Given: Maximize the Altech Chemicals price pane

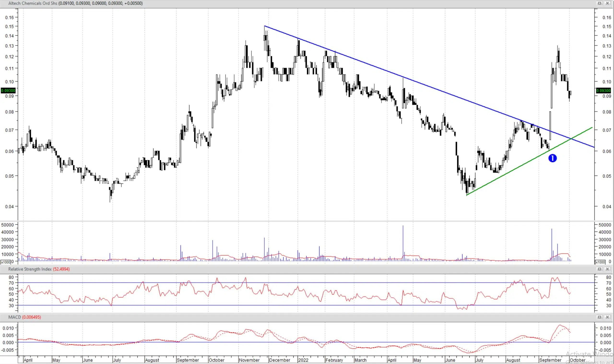Looking at the screenshot, I should pos(600,3).
